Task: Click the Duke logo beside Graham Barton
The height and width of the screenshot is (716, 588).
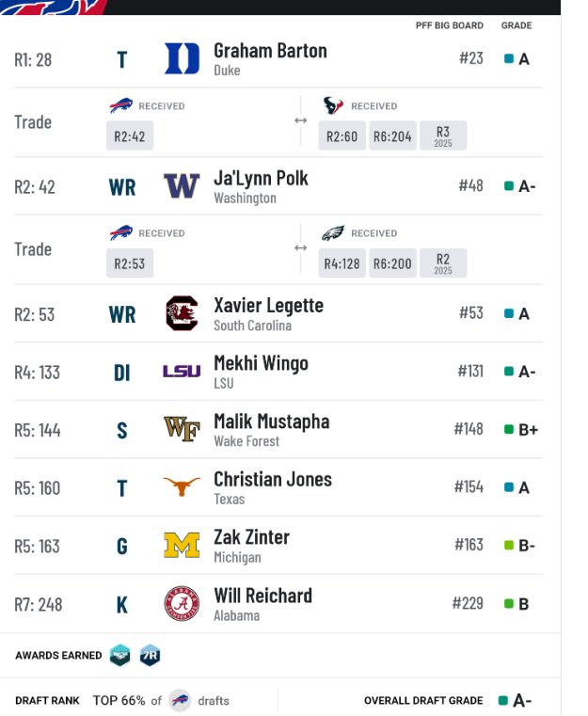Action: 182,58
